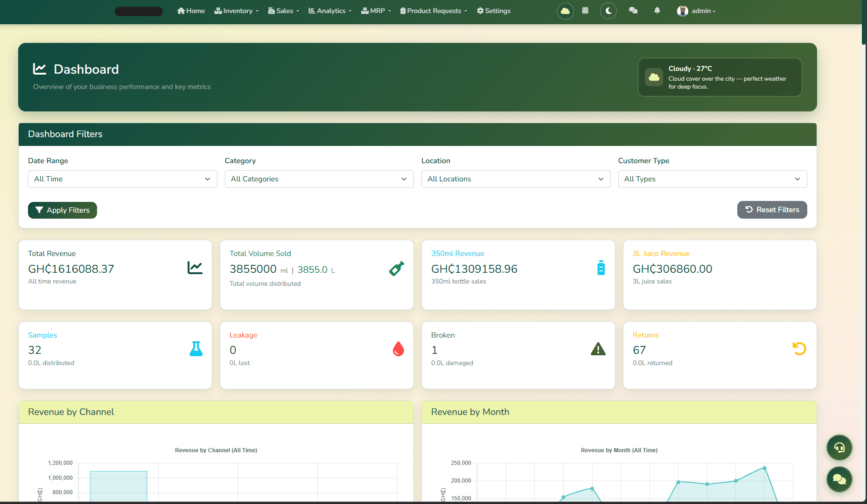
Task: Click the Apply Filters button
Action: pyautogui.click(x=63, y=210)
